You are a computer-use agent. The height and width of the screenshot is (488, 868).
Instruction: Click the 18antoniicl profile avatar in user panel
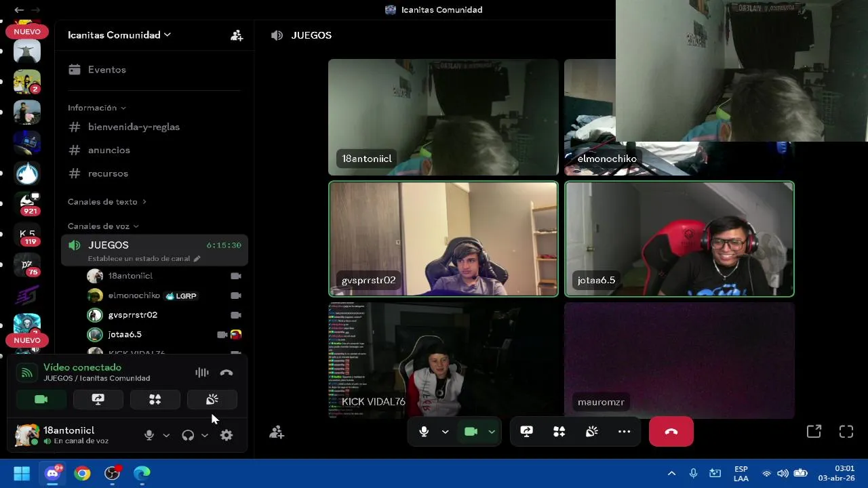[27, 435]
